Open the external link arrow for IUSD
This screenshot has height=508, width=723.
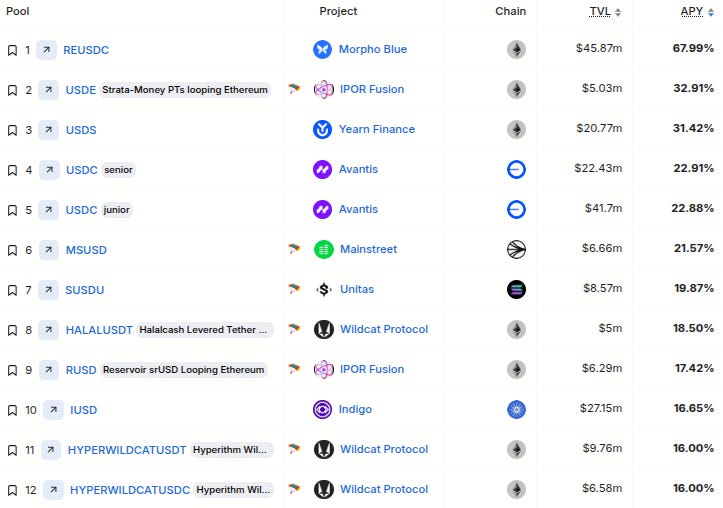pyautogui.click(x=53, y=410)
